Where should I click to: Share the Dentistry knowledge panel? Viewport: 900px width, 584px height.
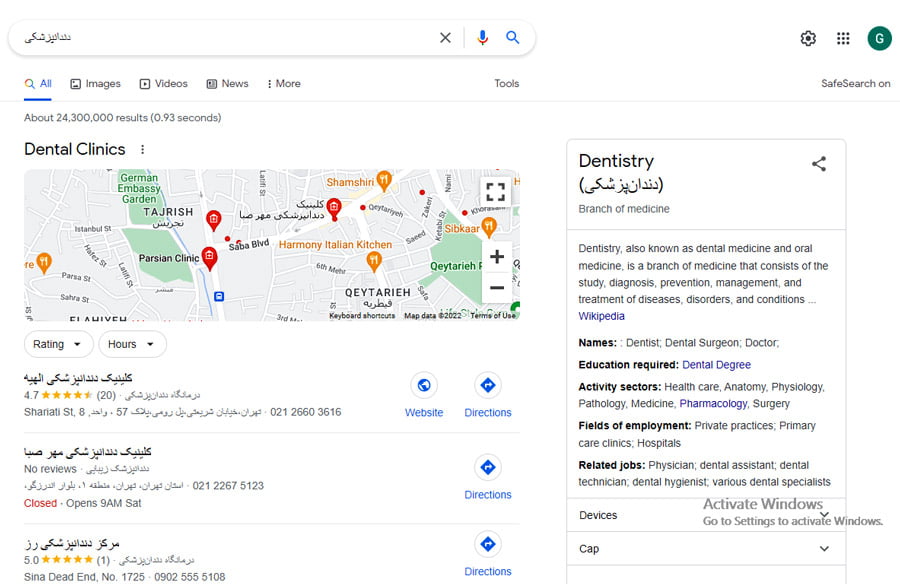(819, 164)
